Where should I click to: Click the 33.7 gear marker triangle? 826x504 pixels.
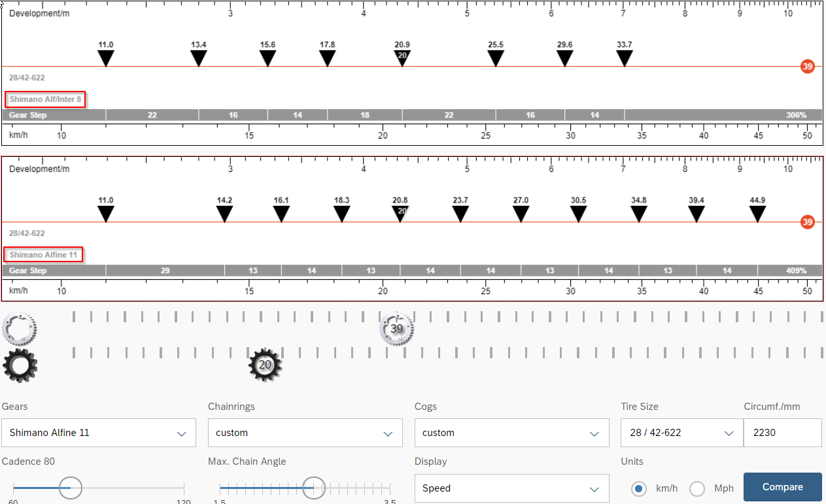625,58
